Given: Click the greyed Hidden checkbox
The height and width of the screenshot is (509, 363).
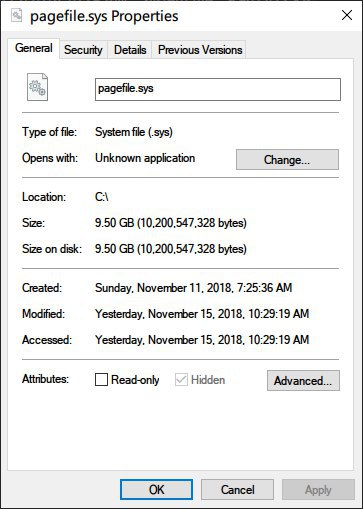Looking at the screenshot, I should (x=181, y=379).
